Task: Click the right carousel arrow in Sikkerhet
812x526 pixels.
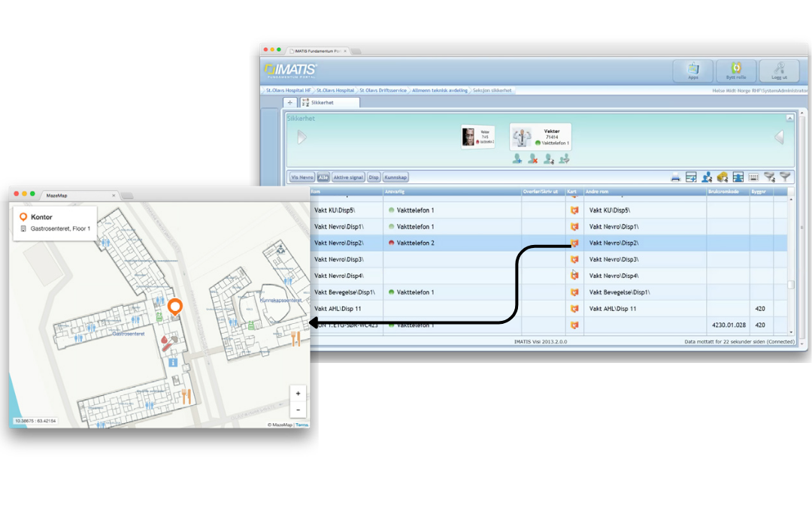Action: (x=780, y=138)
